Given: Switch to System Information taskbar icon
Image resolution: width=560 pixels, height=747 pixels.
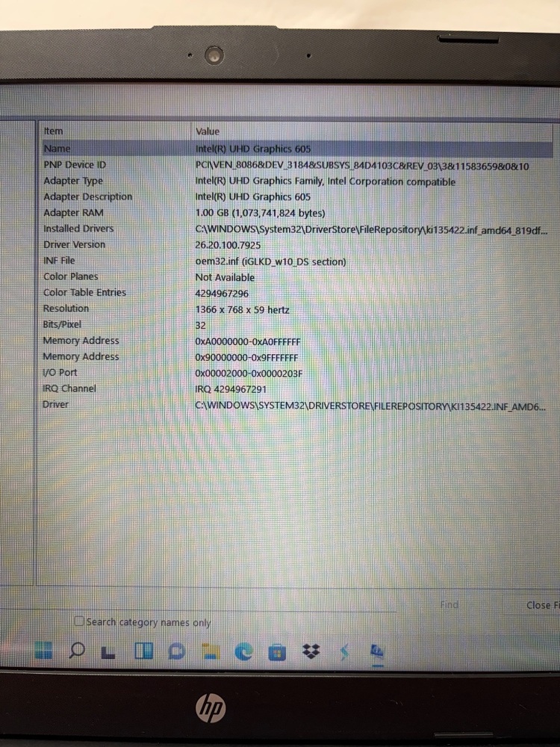Looking at the screenshot, I should tap(377, 651).
